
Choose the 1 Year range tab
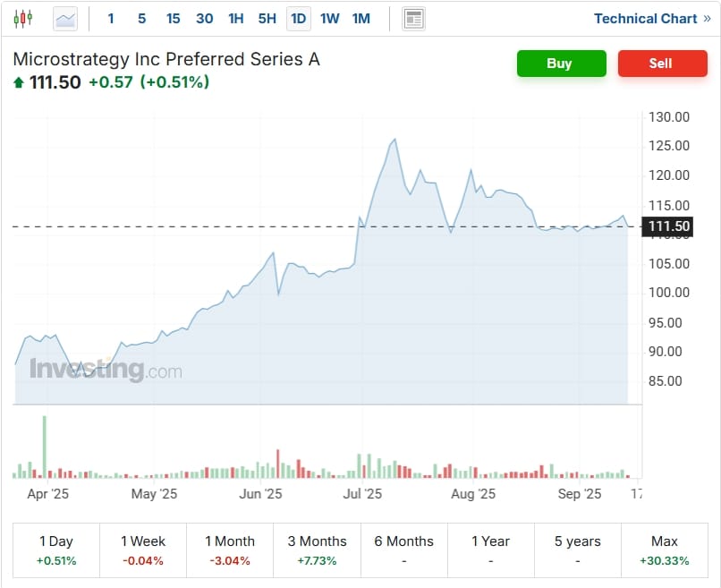point(490,550)
